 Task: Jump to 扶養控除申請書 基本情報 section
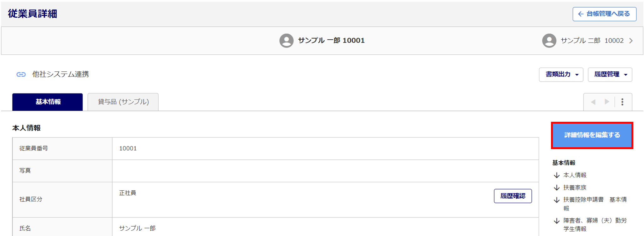595,200
